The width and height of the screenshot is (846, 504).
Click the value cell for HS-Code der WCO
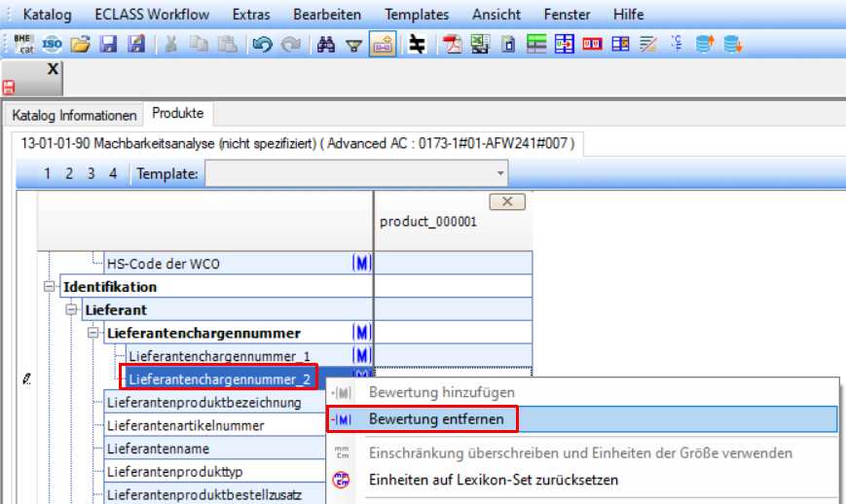(x=454, y=264)
